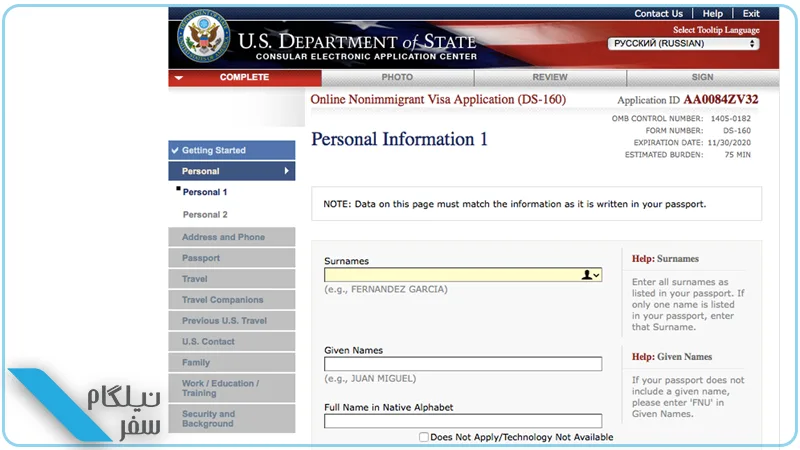The image size is (800, 450).
Task: Focus the Given Names text field
Action: (x=463, y=364)
